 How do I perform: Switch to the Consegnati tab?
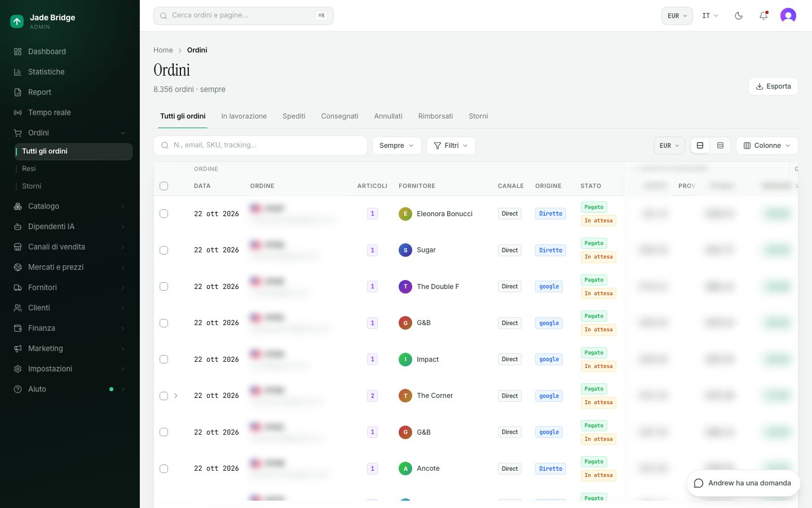[x=339, y=116]
